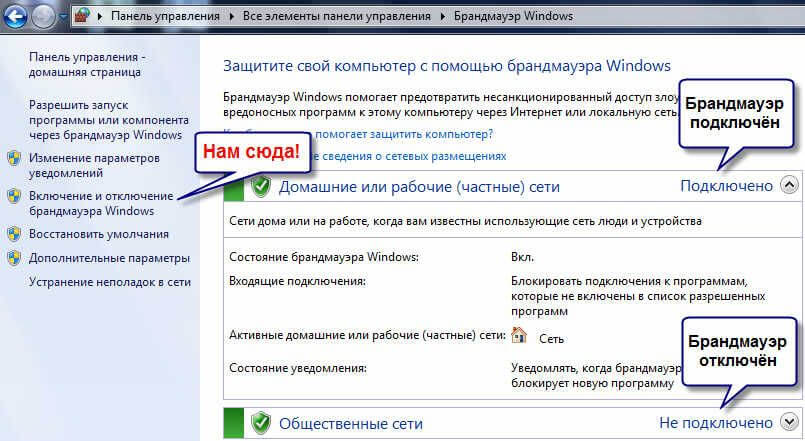Click heading 'Защитите свой компьютер с помощью брандмауэра'
Image resolution: width=805 pixels, height=441 pixels.
(447, 66)
